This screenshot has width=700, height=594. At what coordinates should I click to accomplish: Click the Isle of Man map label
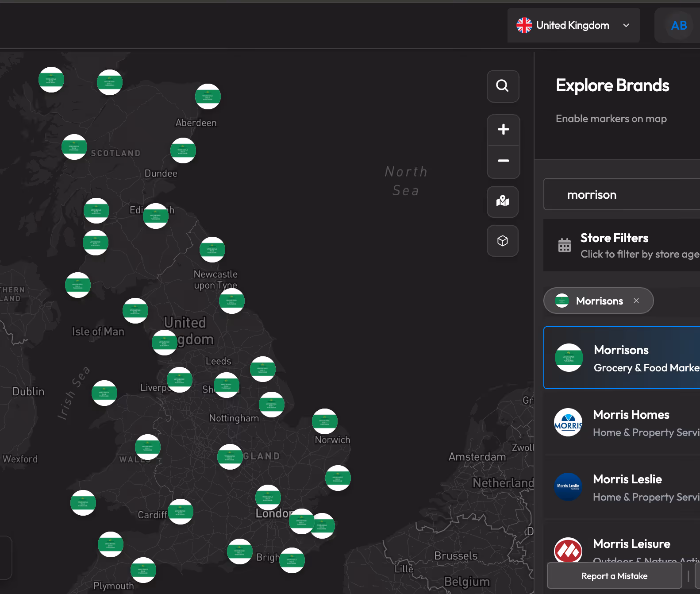click(98, 332)
